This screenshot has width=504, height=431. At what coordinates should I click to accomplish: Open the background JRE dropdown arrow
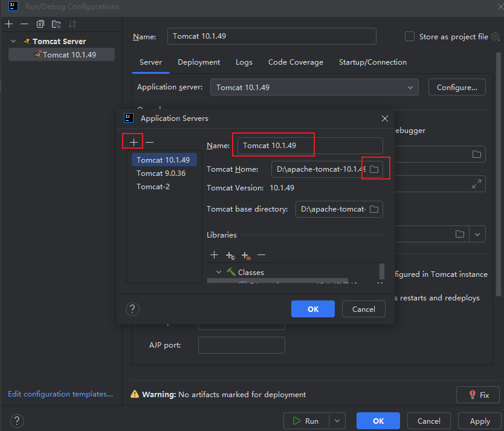tap(477, 235)
